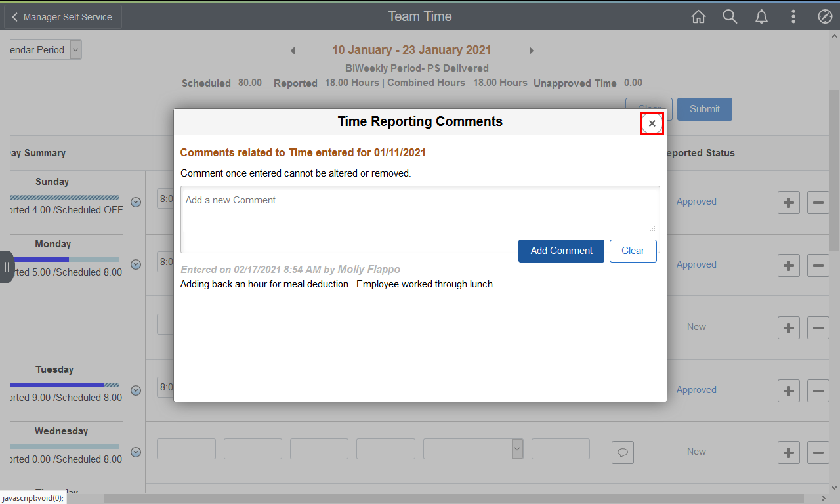This screenshot has width=840, height=504.
Task: Open the Calendar Period dropdown
Action: click(75, 50)
